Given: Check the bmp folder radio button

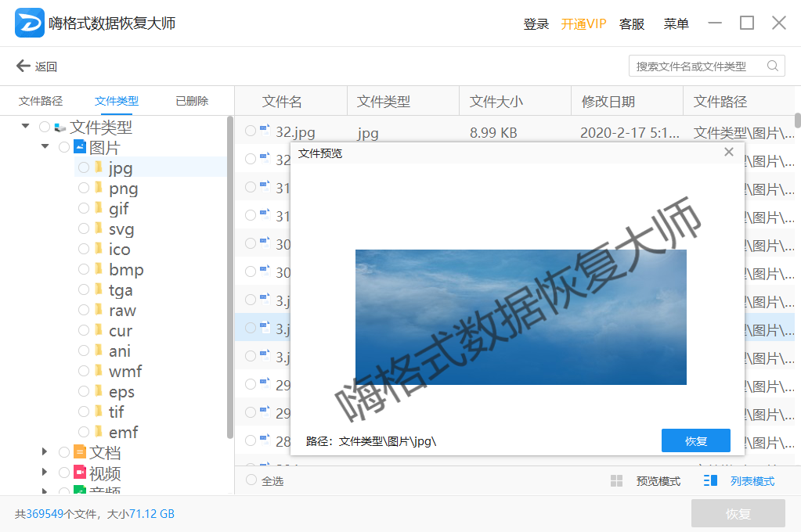Looking at the screenshot, I should pyautogui.click(x=84, y=269).
